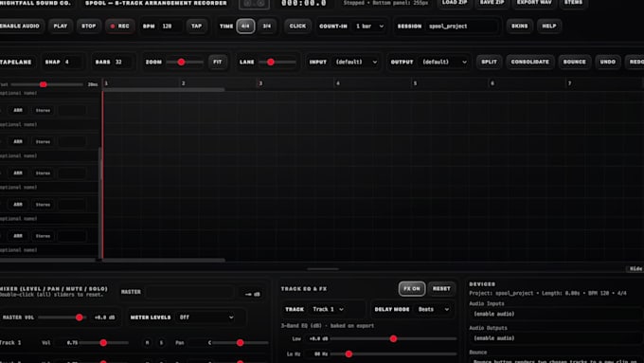The height and width of the screenshot is (363, 644).
Task: Toggle Stereo on the bottommost visible track
Action: pyautogui.click(x=43, y=236)
